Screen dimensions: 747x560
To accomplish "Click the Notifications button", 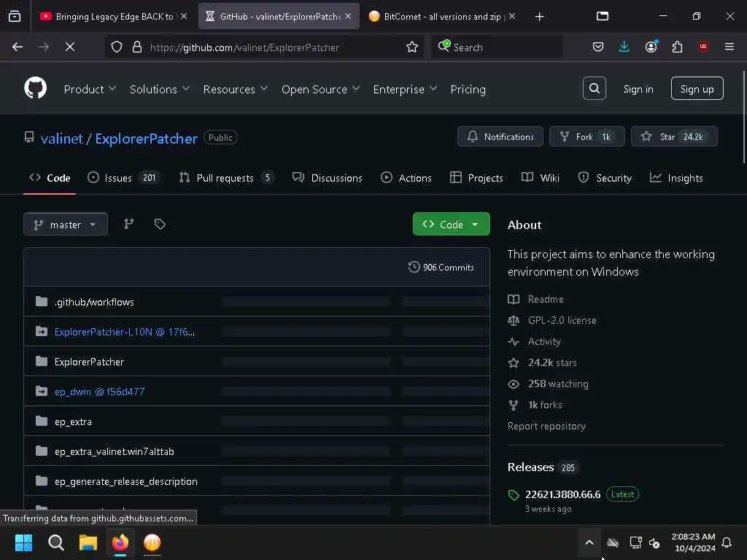I will click(500, 136).
